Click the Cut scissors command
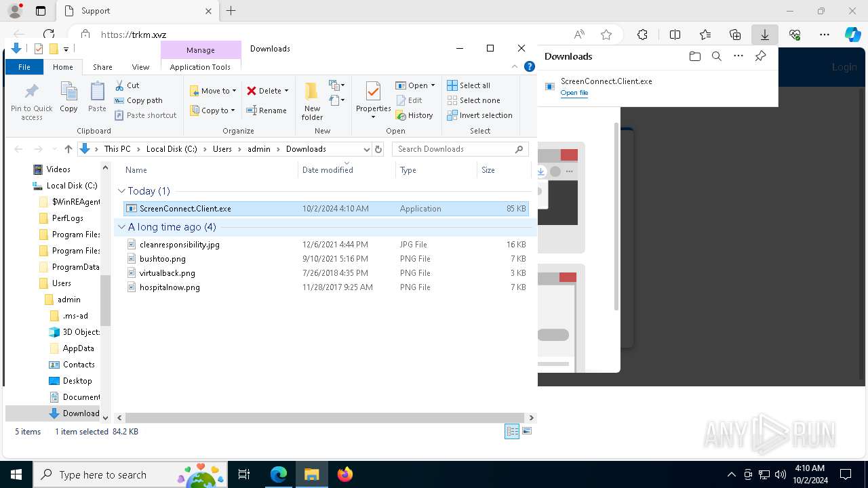868x488 pixels. (127, 85)
